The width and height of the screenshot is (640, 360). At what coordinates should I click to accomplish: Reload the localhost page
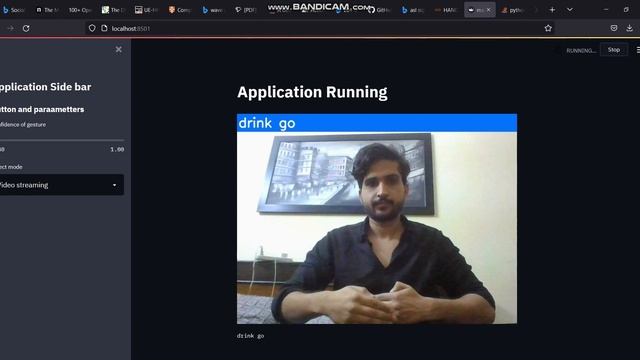[26, 29]
